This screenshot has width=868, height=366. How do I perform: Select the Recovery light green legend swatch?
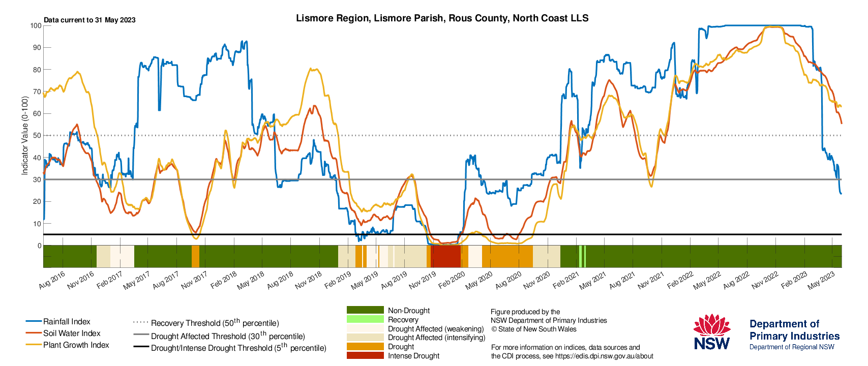[365, 319]
